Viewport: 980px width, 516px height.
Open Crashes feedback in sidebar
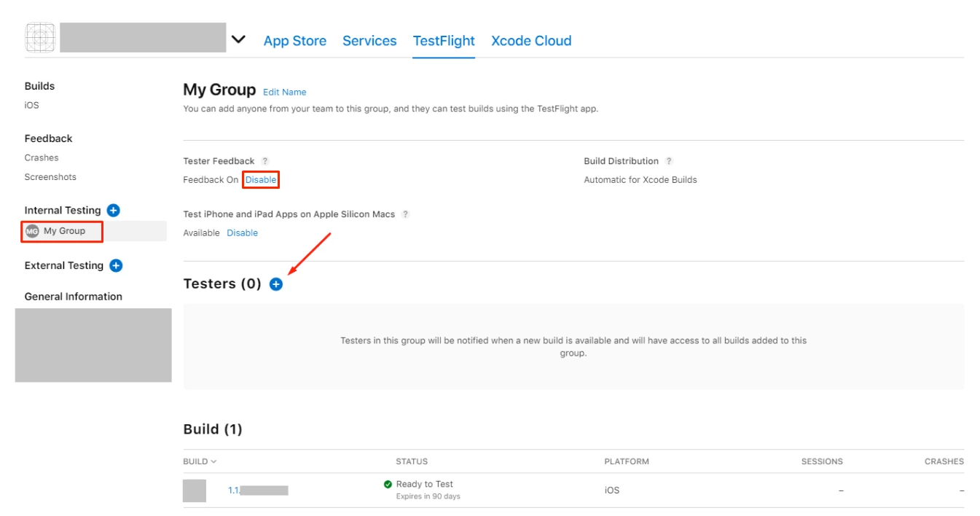click(42, 157)
